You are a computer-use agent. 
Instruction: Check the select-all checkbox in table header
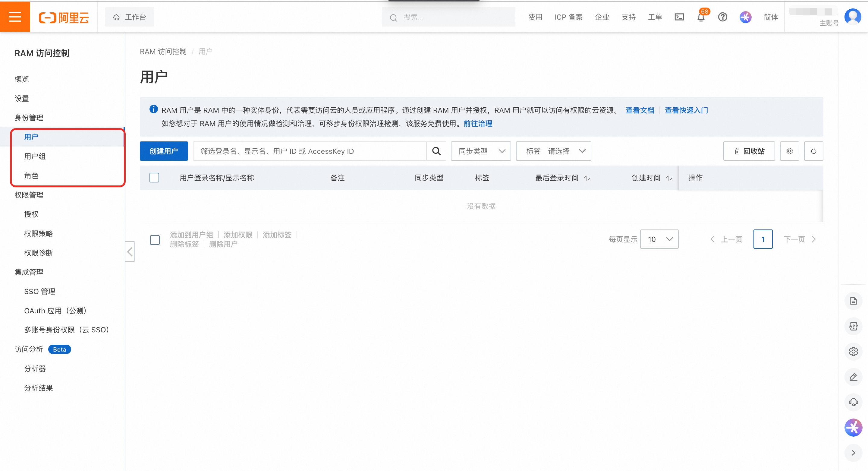click(x=154, y=178)
